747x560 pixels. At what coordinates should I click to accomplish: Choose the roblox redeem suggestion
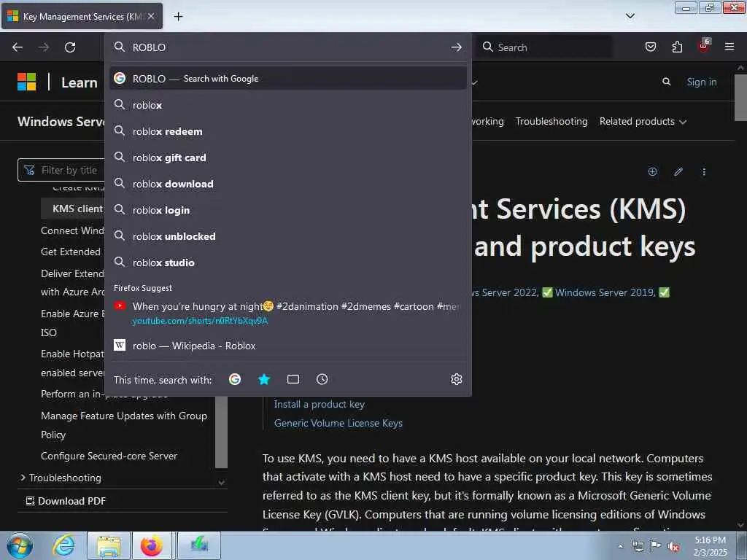[x=287, y=131]
